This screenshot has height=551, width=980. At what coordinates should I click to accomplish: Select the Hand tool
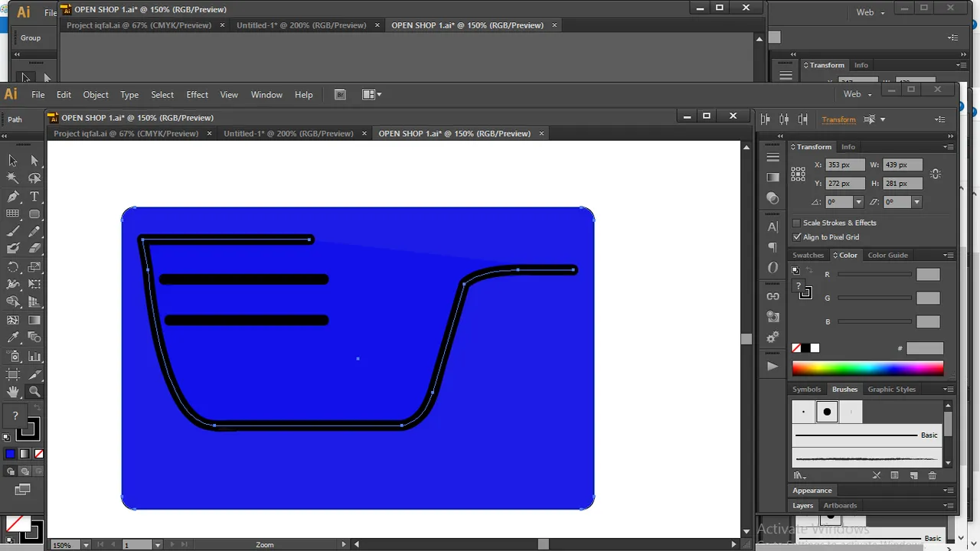point(13,391)
